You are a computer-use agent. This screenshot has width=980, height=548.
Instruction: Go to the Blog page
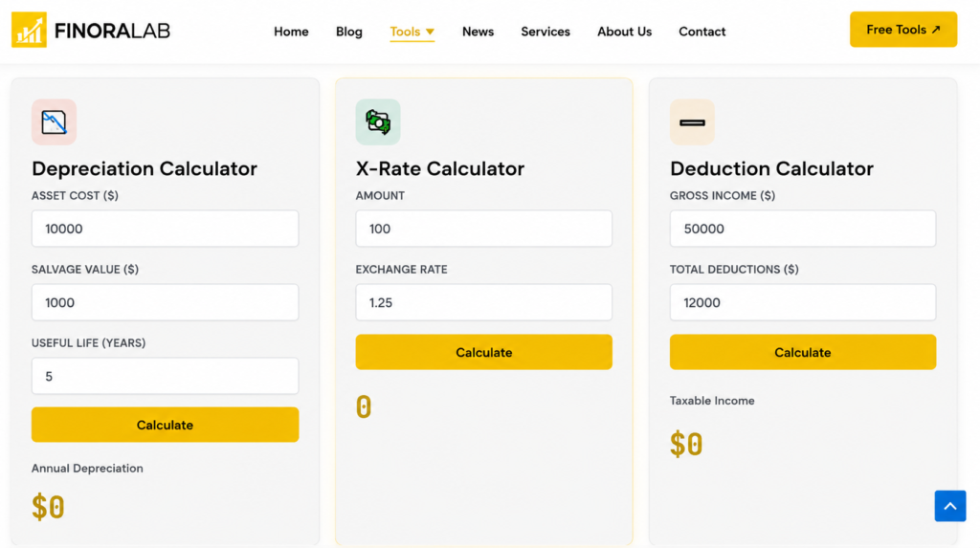348,32
